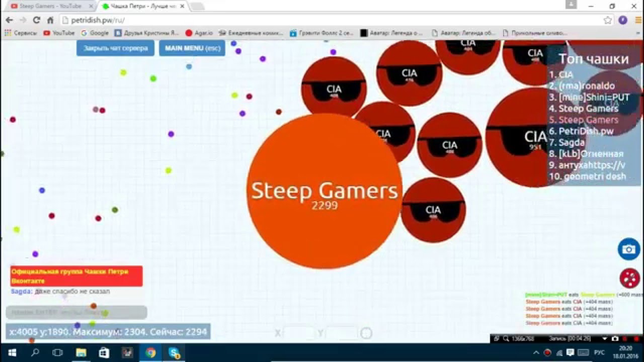Click Sagda's chat message
This screenshot has height=362, width=644.
point(60,292)
